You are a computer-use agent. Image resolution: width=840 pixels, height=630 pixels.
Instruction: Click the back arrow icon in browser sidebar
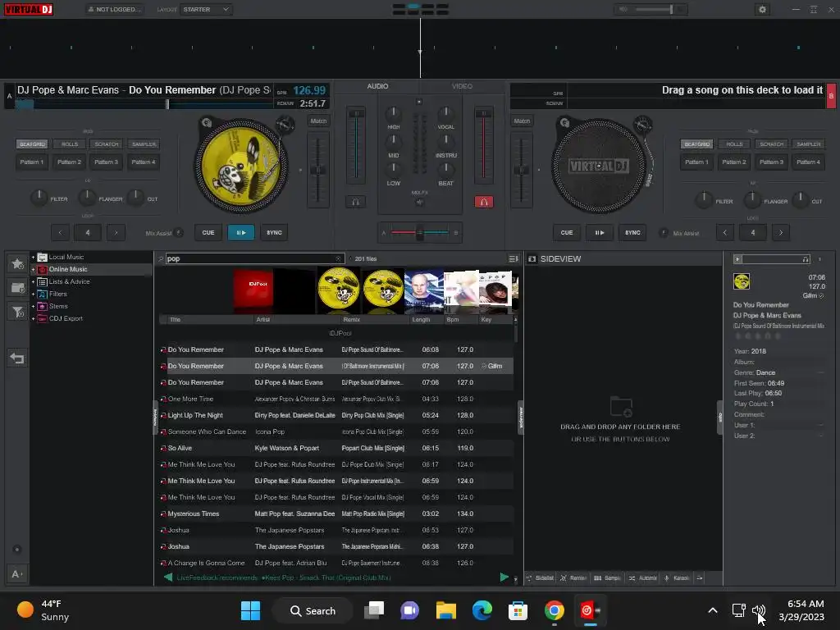tap(17, 358)
